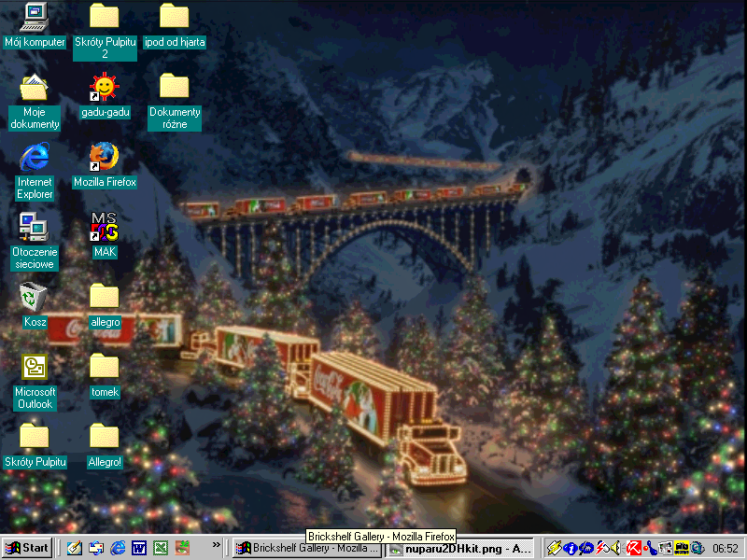Click the display settings tray icon
The width and height of the screenshot is (747, 560).
coord(666,549)
